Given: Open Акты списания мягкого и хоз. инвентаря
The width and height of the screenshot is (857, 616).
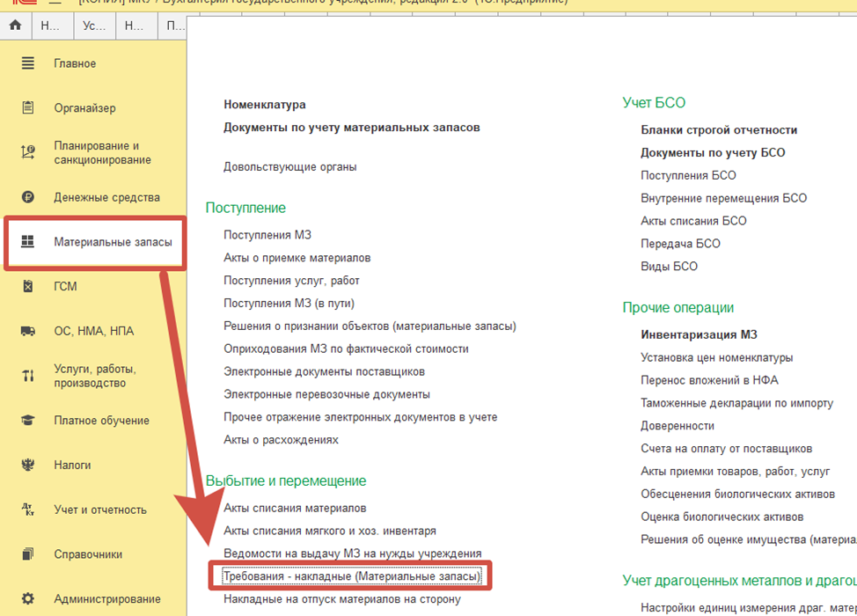Looking at the screenshot, I should (x=330, y=531).
